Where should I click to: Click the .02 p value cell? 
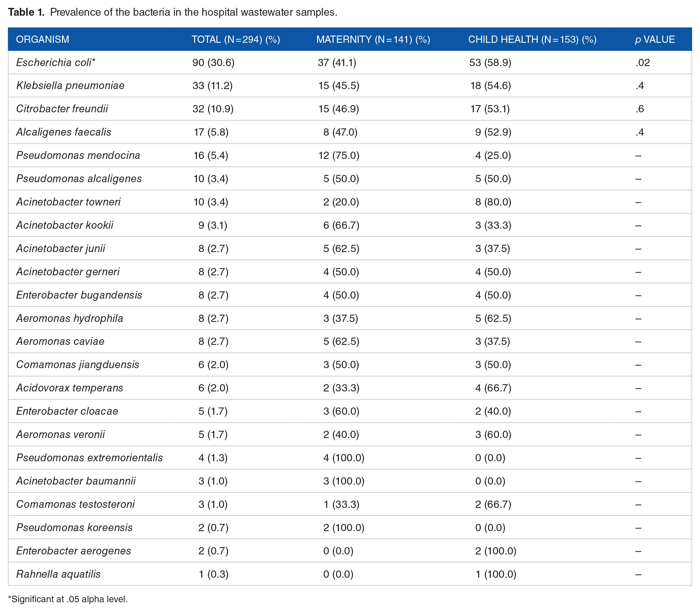643,63
